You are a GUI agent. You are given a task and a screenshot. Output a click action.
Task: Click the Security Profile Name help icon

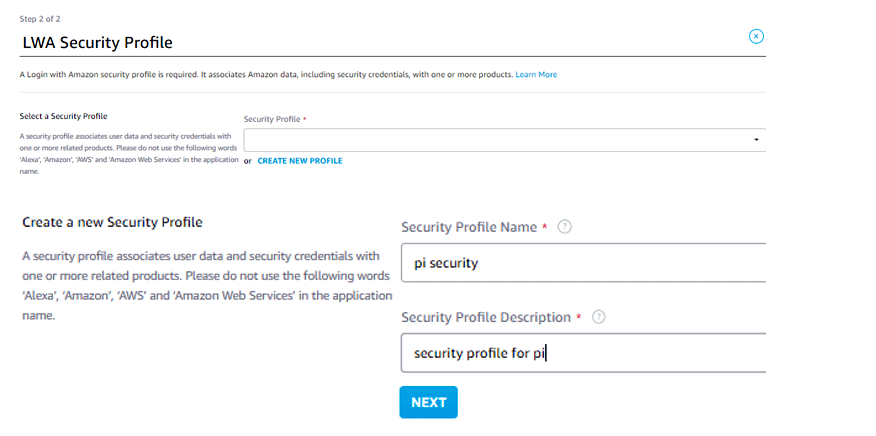pos(564,227)
